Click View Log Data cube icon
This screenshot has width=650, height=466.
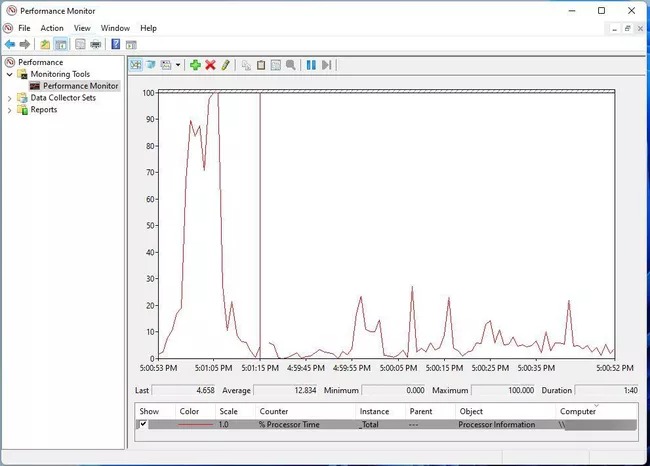click(x=150, y=65)
